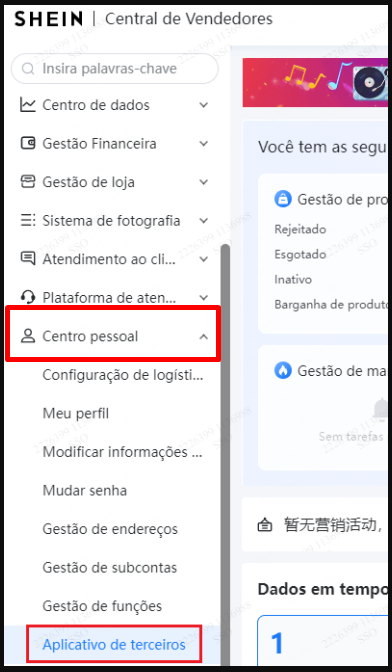Click the Insira palavras-chave search field

(114, 69)
